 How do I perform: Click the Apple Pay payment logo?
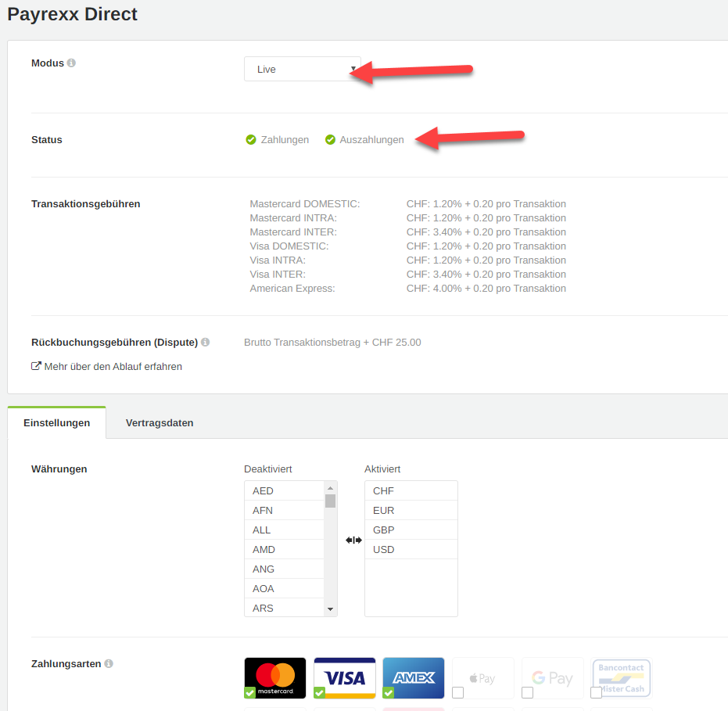click(483, 677)
